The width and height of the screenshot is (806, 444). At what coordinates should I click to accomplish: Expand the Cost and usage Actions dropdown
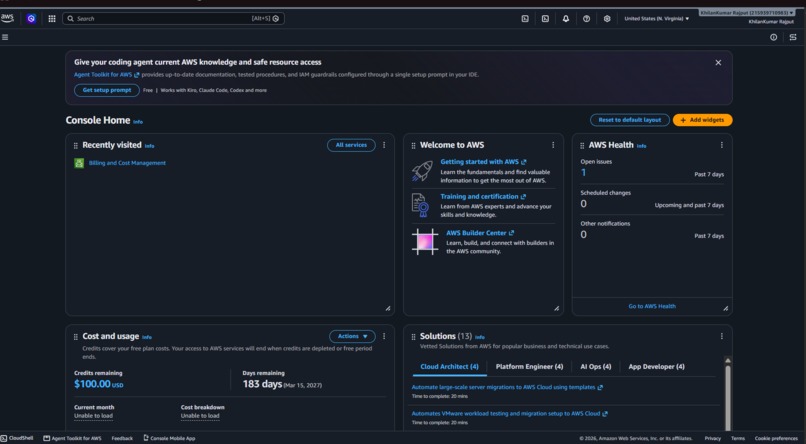coord(352,337)
